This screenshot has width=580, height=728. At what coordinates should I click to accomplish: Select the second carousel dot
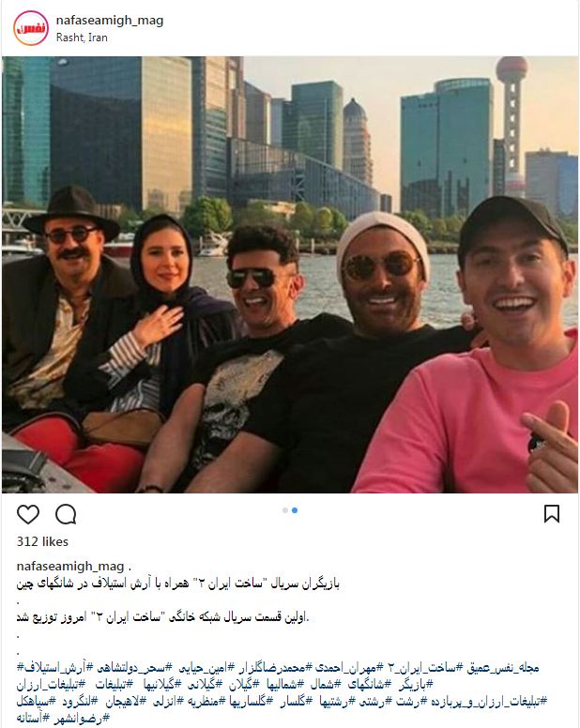point(295,510)
